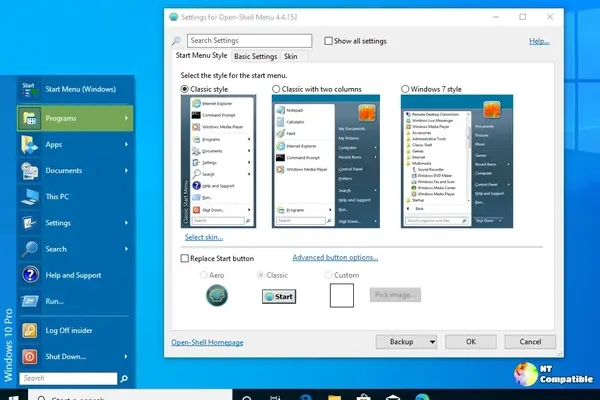Click the taskbar search box

[x=130, y=396]
